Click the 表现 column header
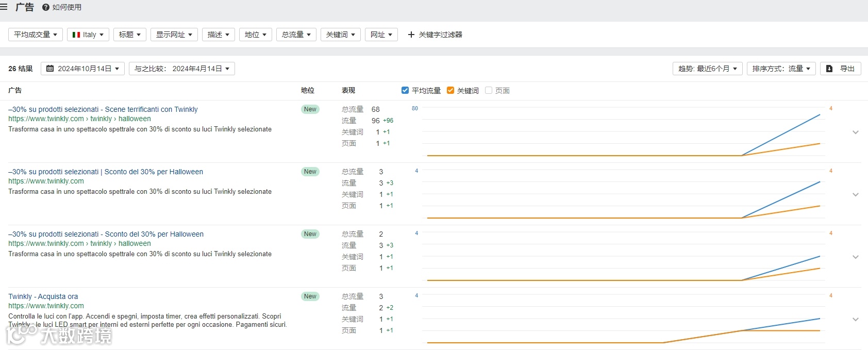This screenshot has width=868, height=350. pyautogui.click(x=348, y=90)
